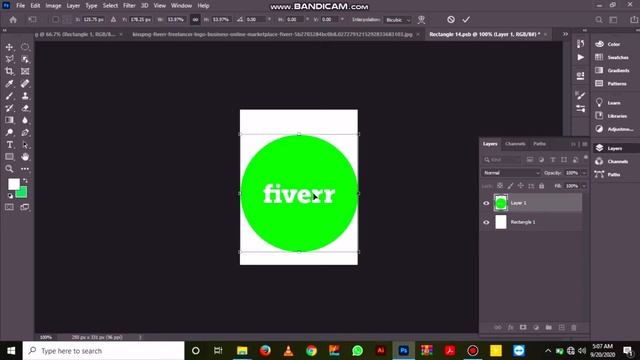Switch to the Paths tab
Image resolution: width=640 pixels, height=360 pixels.
539,144
